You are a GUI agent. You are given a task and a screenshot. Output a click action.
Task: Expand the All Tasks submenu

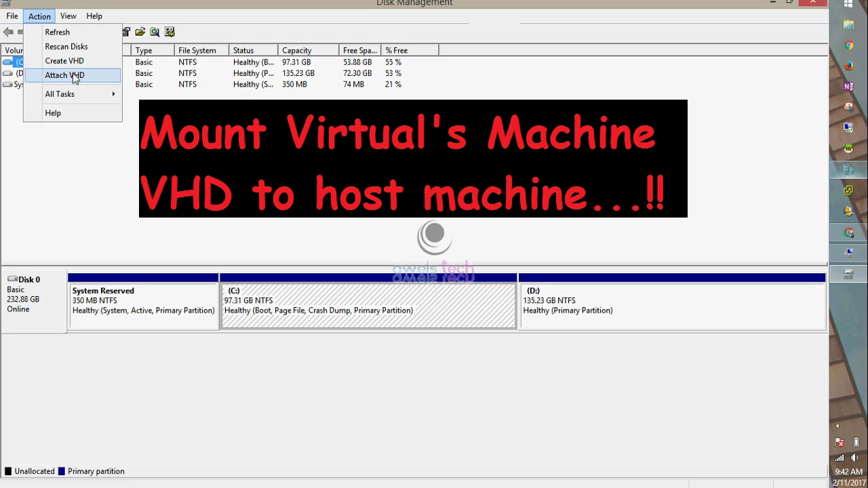pos(73,94)
